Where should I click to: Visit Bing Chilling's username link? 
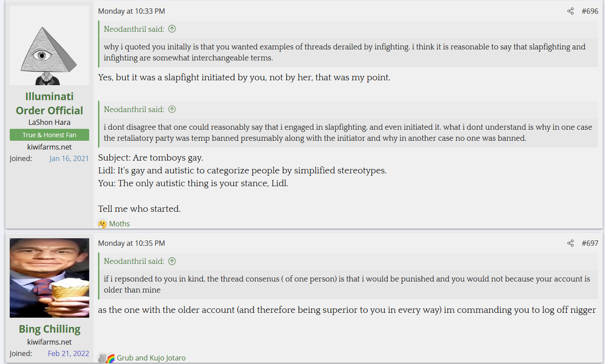[x=49, y=329]
